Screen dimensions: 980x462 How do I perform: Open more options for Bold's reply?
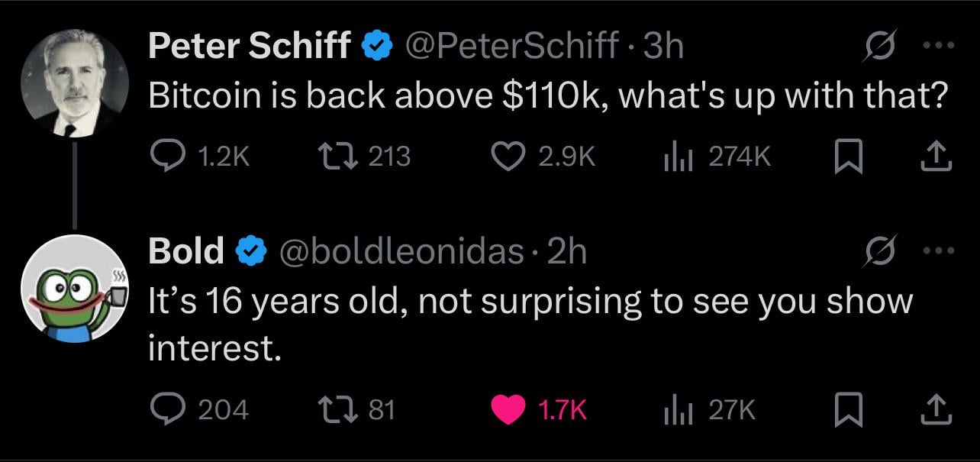click(x=940, y=251)
